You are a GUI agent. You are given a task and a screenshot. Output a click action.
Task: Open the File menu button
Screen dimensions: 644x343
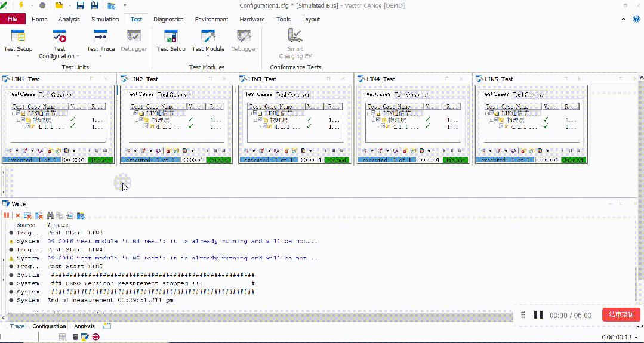13,19
